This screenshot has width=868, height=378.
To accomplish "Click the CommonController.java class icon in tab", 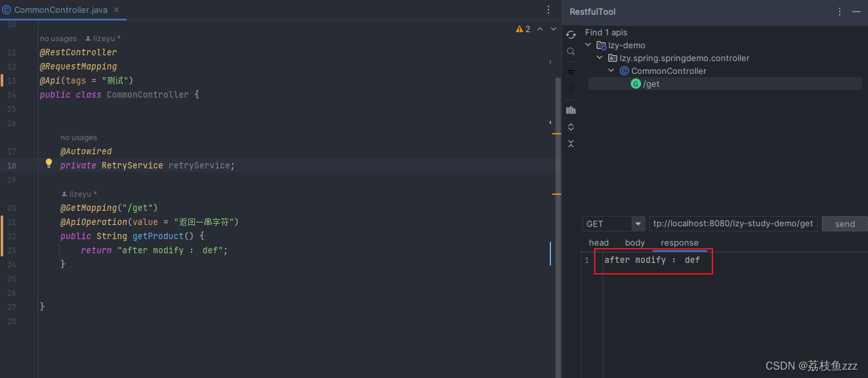I will (x=6, y=10).
